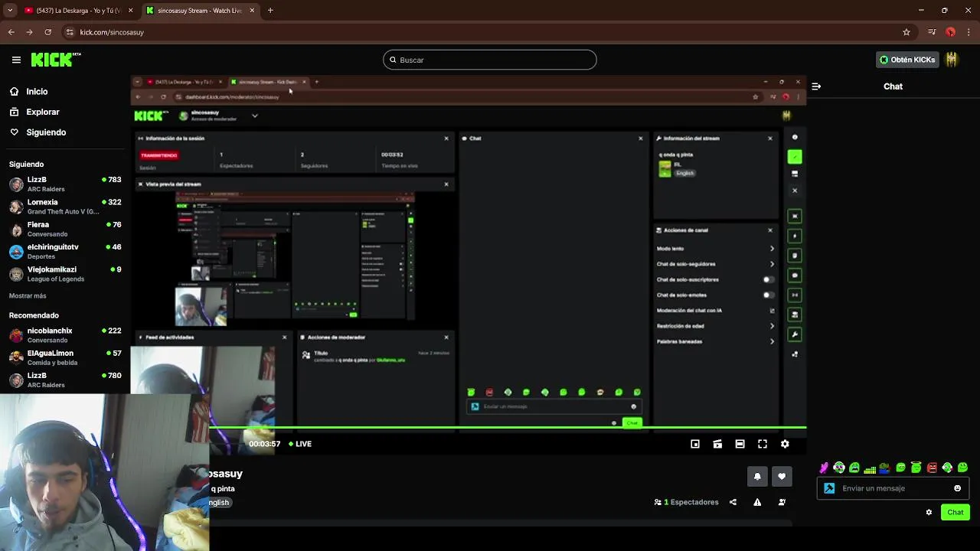
Task: Share the stream with the share icon
Action: [733, 502]
